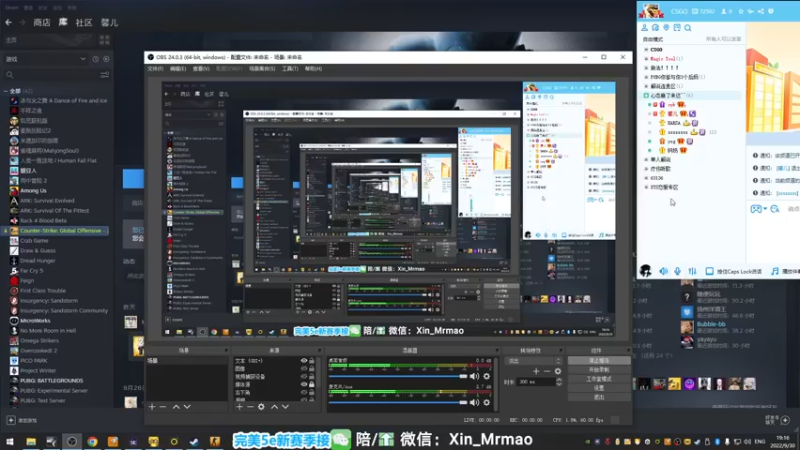Adjust desktop audio volume slider
The height and width of the screenshot is (450, 800).
pyautogui.click(x=398, y=377)
